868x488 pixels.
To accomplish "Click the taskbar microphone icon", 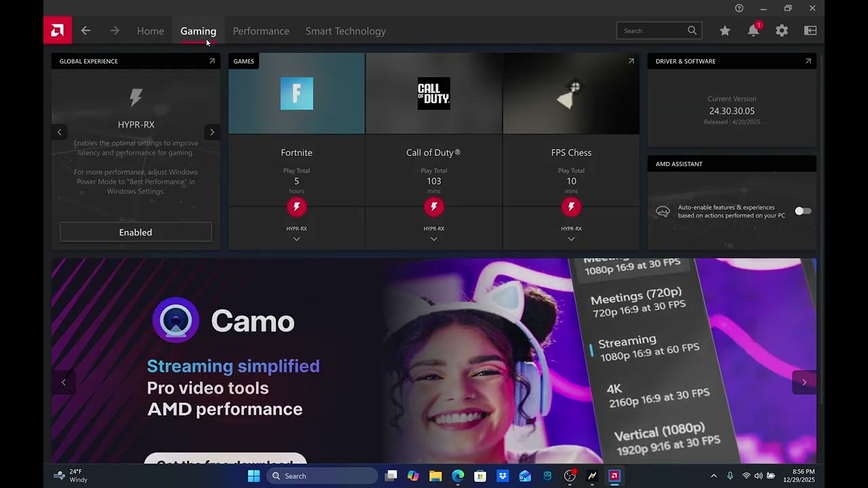I will click(x=730, y=476).
